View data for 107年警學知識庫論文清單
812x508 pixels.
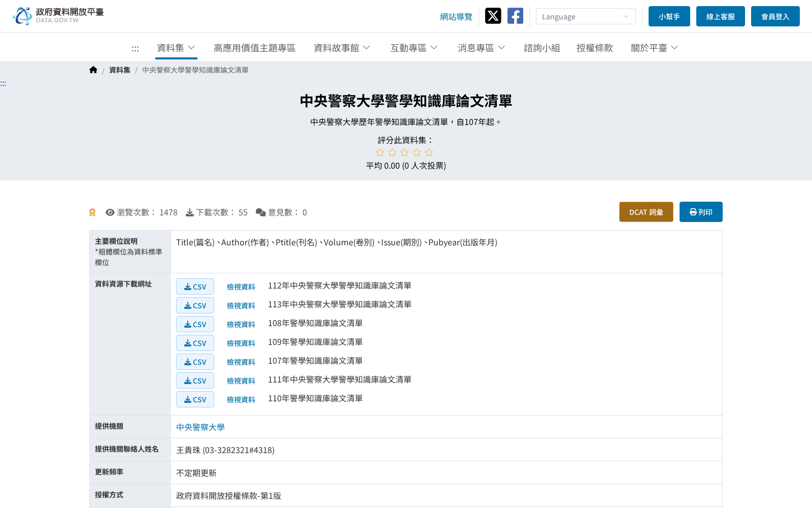pos(241,362)
